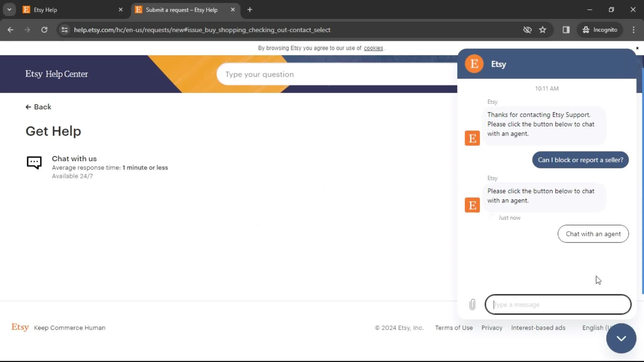
Task: Open the cookies policy link
Action: [373, 48]
